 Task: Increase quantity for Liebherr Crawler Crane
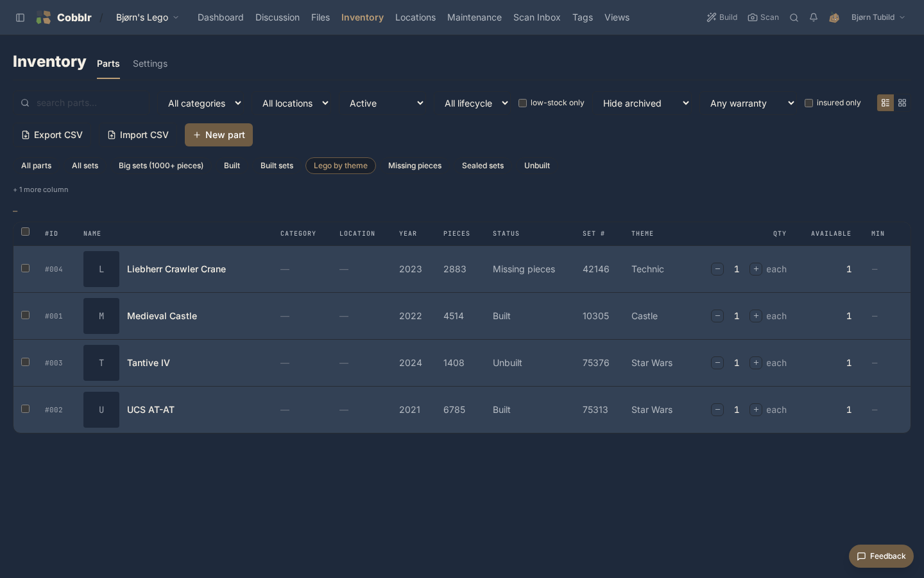756,269
